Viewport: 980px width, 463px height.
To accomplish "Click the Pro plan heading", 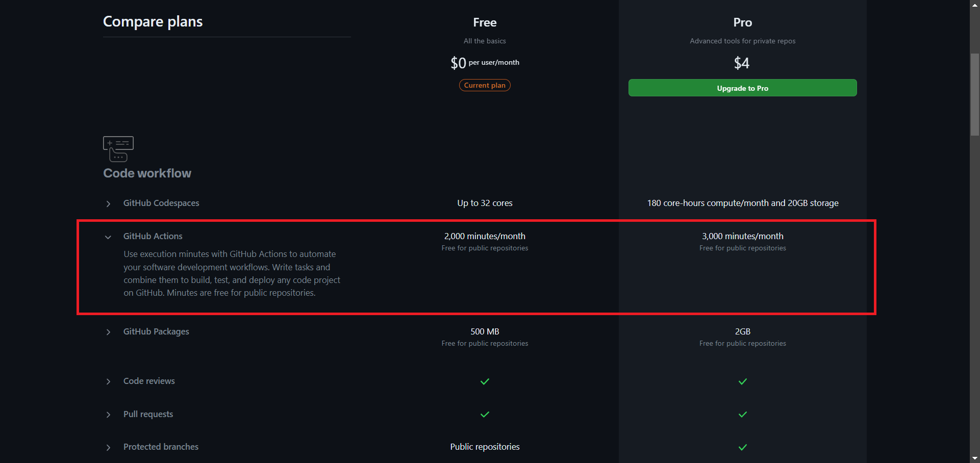I will click(742, 22).
